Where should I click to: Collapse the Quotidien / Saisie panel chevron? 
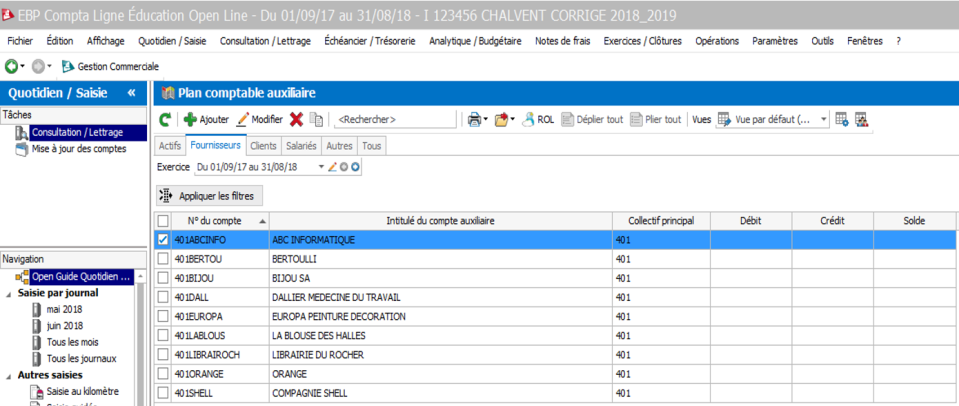131,93
